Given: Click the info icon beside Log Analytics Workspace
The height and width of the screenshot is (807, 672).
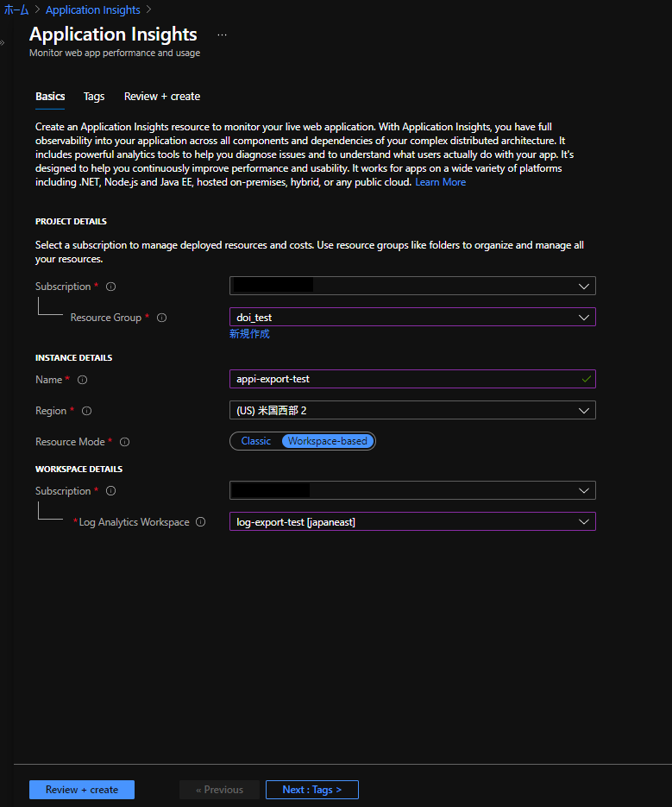Looking at the screenshot, I should [201, 522].
